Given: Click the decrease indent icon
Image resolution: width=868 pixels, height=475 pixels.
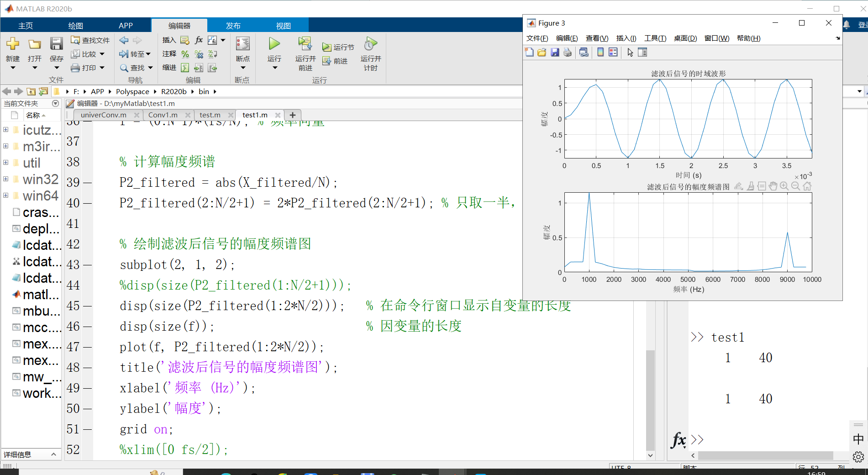Looking at the screenshot, I should 212,68.
